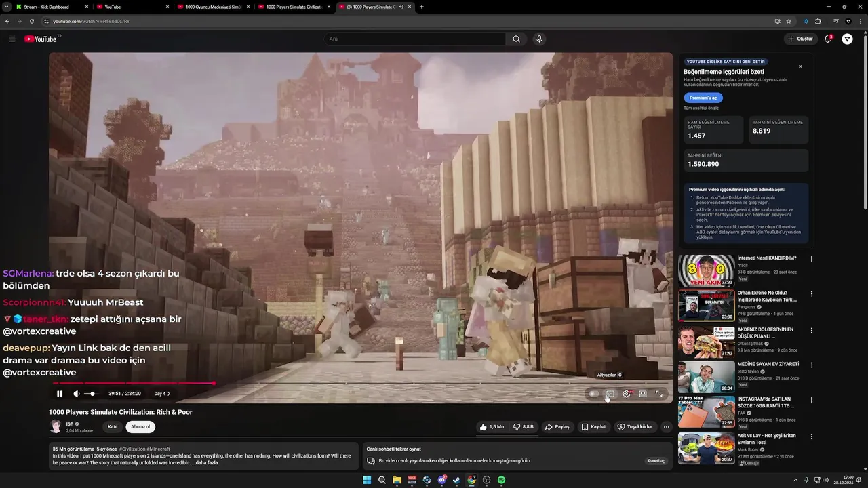
Task: Open the notifications bell
Action: coord(828,39)
